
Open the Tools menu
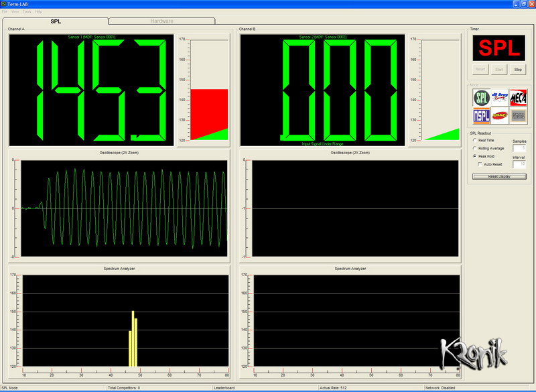click(26, 12)
